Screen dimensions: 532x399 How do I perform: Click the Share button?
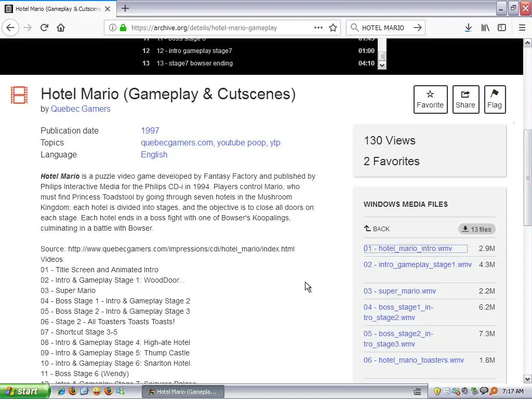(x=465, y=99)
